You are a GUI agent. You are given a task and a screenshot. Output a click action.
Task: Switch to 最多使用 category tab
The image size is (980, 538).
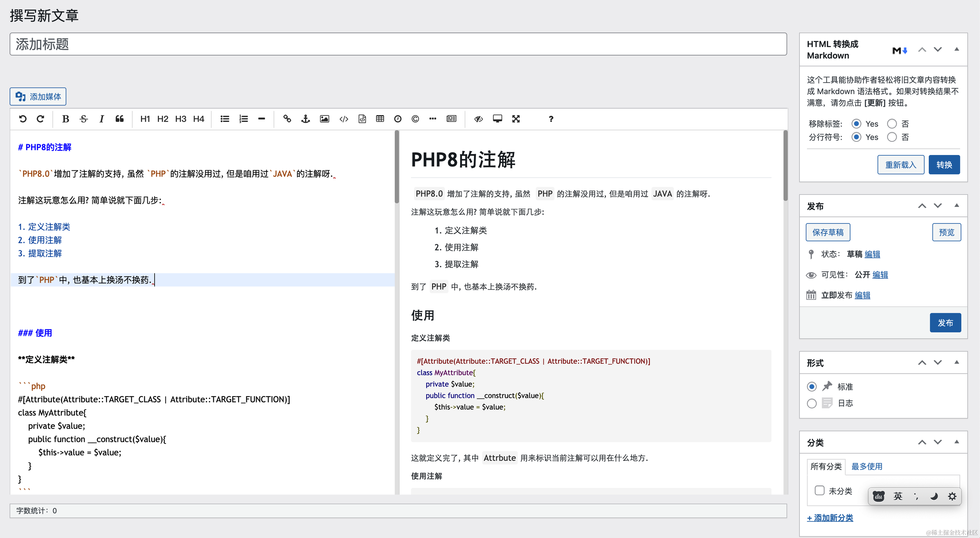(x=866, y=466)
